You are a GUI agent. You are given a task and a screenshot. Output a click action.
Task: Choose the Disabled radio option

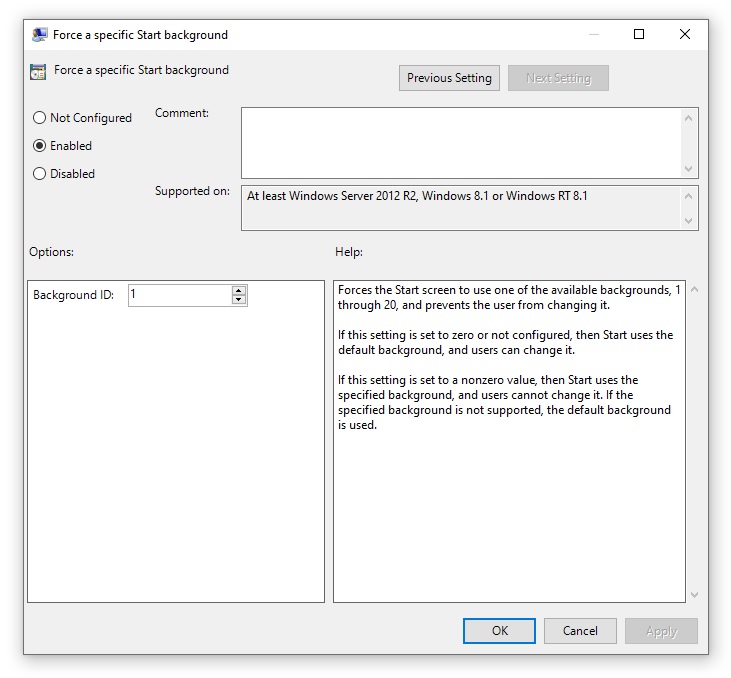pos(40,174)
